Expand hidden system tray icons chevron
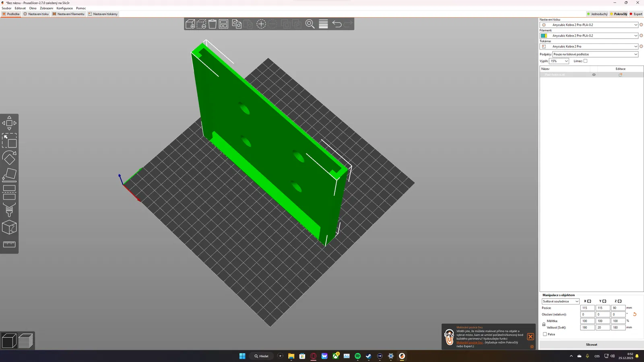Image resolution: width=644 pixels, height=362 pixels. pos(571,356)
